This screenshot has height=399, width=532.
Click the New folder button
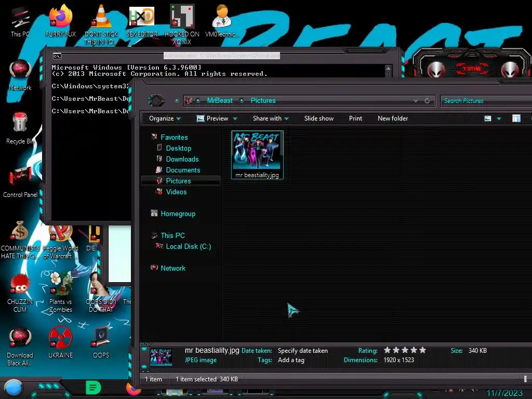393,118
